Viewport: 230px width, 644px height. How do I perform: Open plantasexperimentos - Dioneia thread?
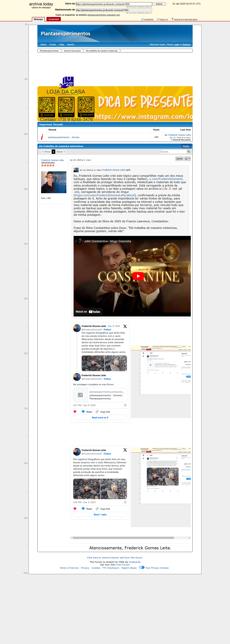tap(64, 137)
